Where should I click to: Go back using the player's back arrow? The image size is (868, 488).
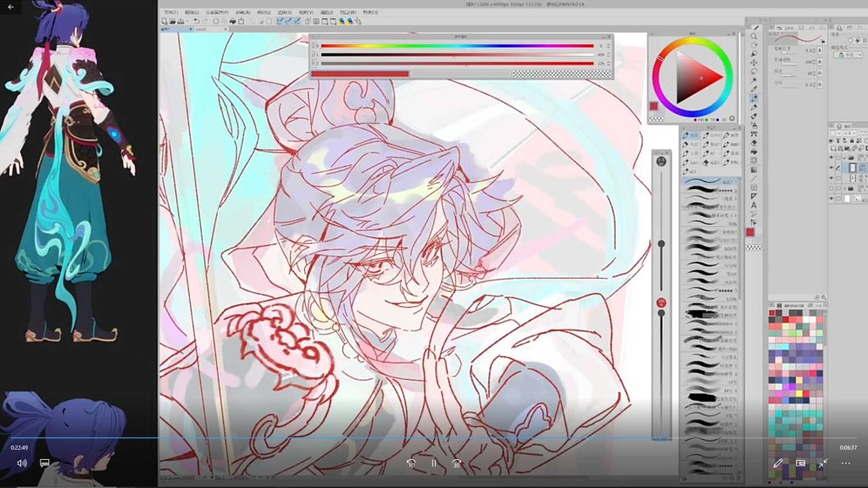click(10, 7)
